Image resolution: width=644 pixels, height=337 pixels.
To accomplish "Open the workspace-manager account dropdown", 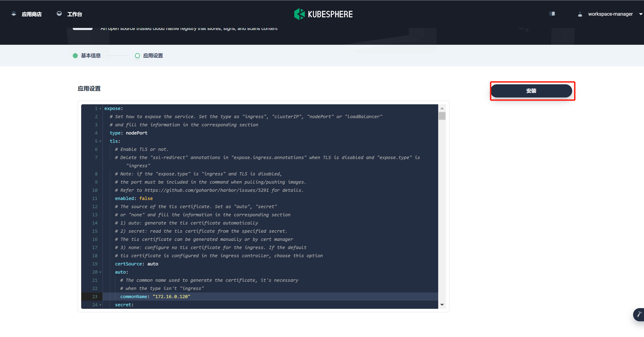I will tap(641, 14).
